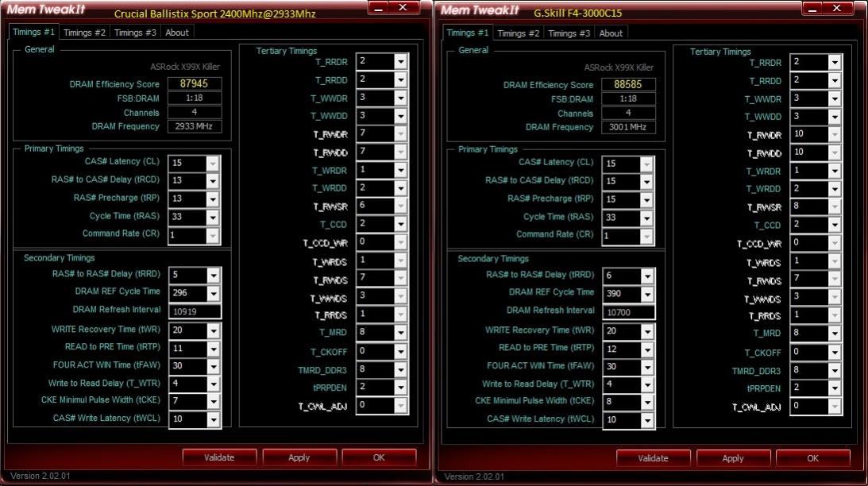The image size is (868, 486).
Task: Open READ to PRE Time dropdown showing 11
Action: click(213, 348)
